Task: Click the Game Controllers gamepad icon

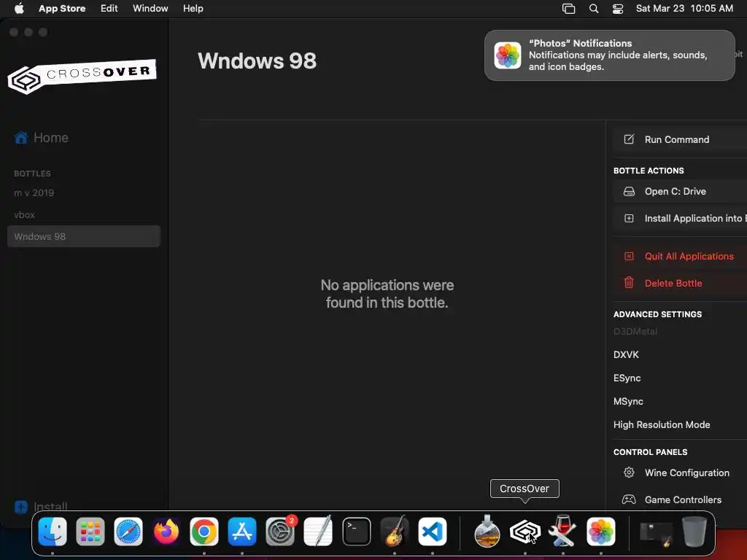Action: [x=629, y=499]
